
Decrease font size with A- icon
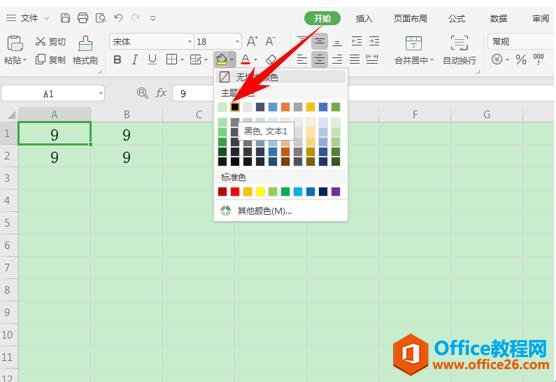point(270,41)
